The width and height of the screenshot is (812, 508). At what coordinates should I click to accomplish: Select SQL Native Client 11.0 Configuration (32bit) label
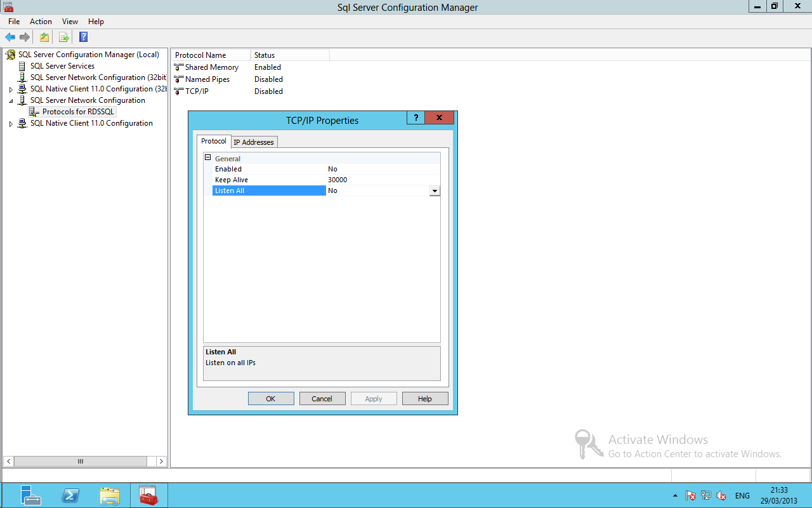pyautogui.click(x=98, y=89)
